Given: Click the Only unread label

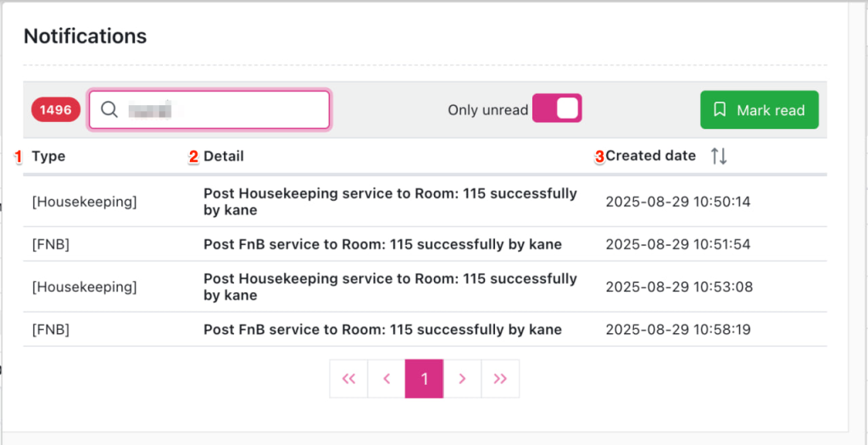Looking at the screenshot, I should tap(487, 109).
